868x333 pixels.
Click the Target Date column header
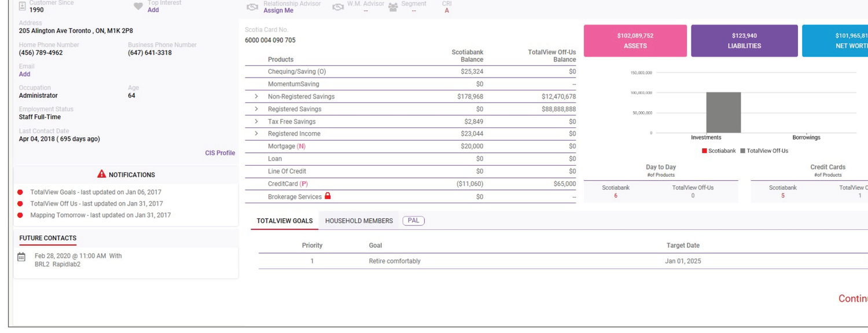683,246
